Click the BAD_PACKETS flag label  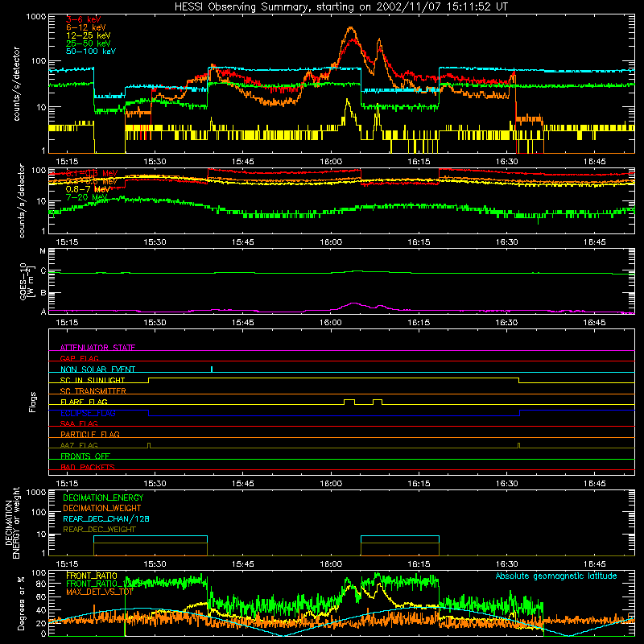[88, 467]
